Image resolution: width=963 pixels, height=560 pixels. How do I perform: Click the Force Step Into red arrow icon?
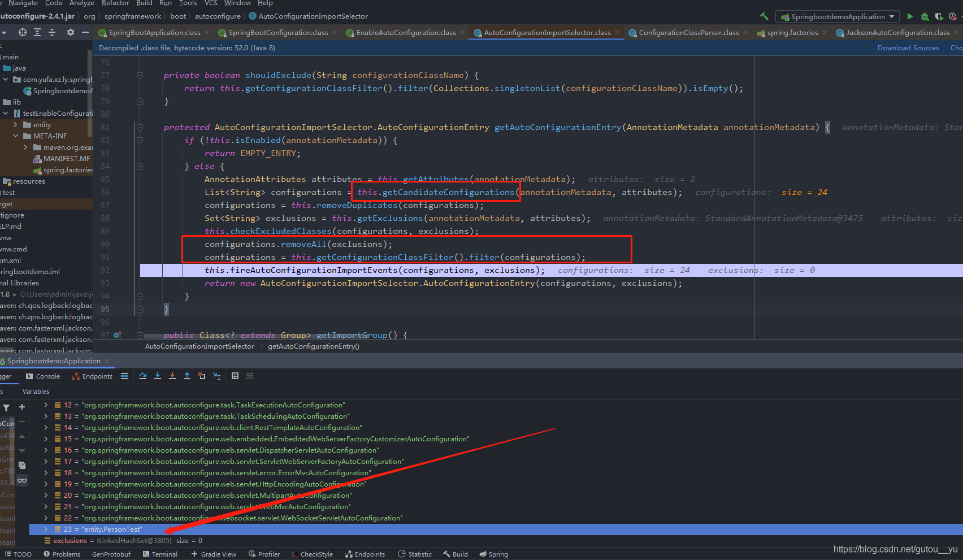(x=172, y=376)
